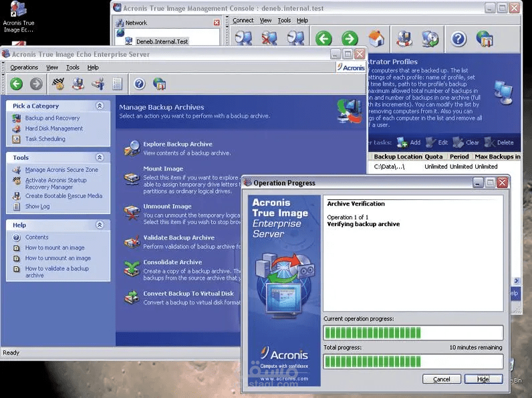Screen dimensions: 532x398
Task: Select Deneb.Internal.Test in Network tree
Action: click(162, 41)
